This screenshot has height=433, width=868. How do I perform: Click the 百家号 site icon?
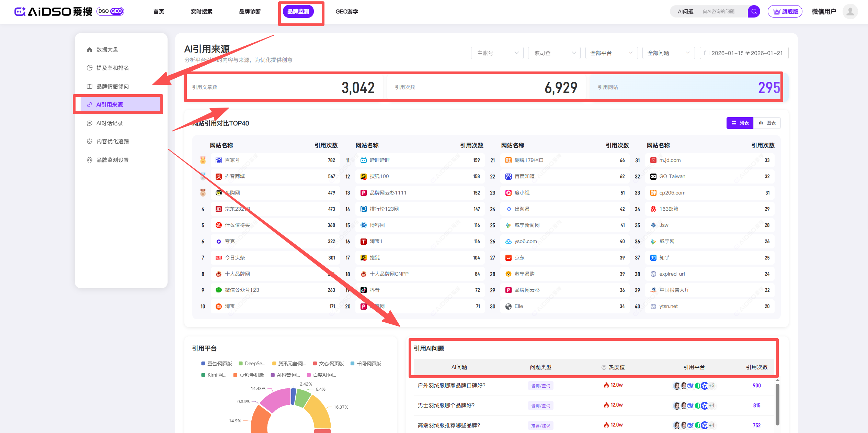(x=219, y=160)
